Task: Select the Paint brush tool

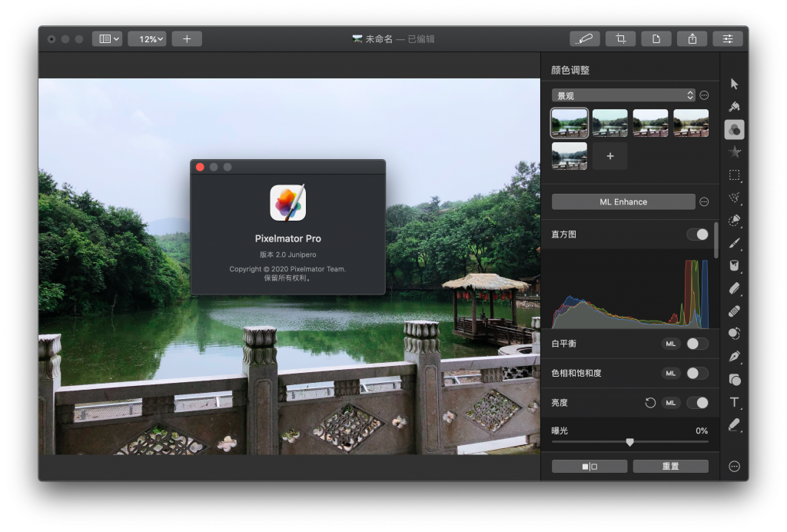Action: [x=734, y=244]
